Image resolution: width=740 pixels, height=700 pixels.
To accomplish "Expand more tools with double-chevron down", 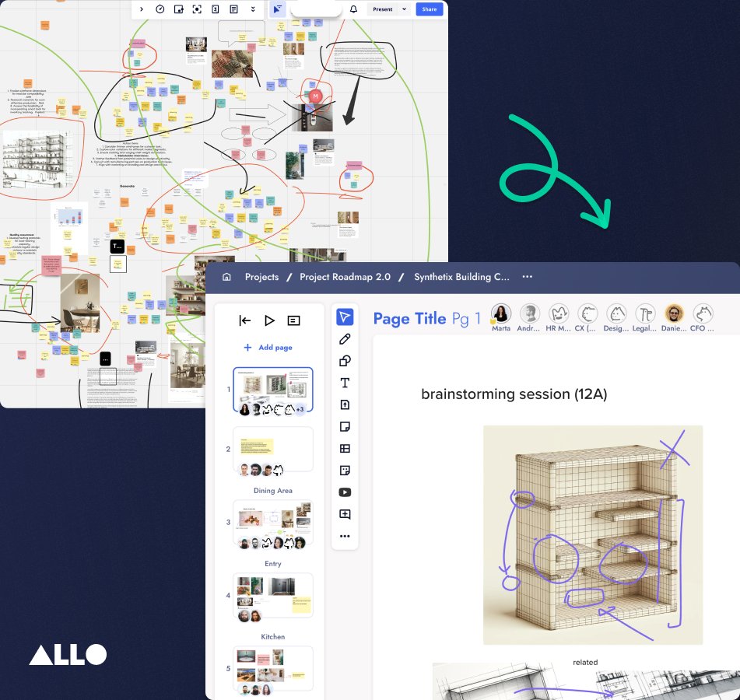I will pyautogui.click(x=253, y=9).
